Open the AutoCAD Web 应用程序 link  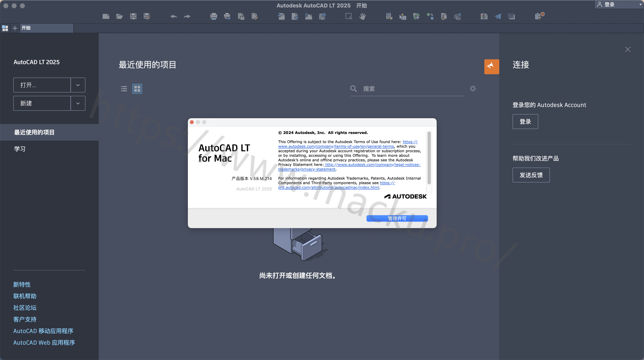[44, 343]
